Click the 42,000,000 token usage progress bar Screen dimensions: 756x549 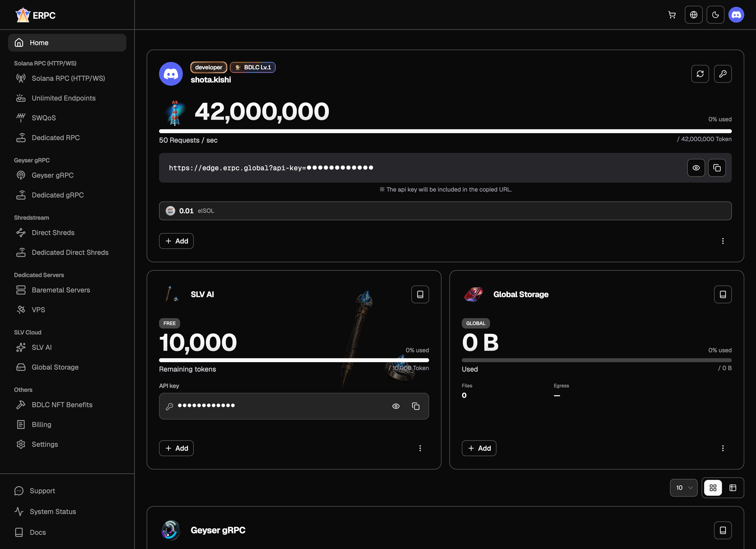click(445, 131)
